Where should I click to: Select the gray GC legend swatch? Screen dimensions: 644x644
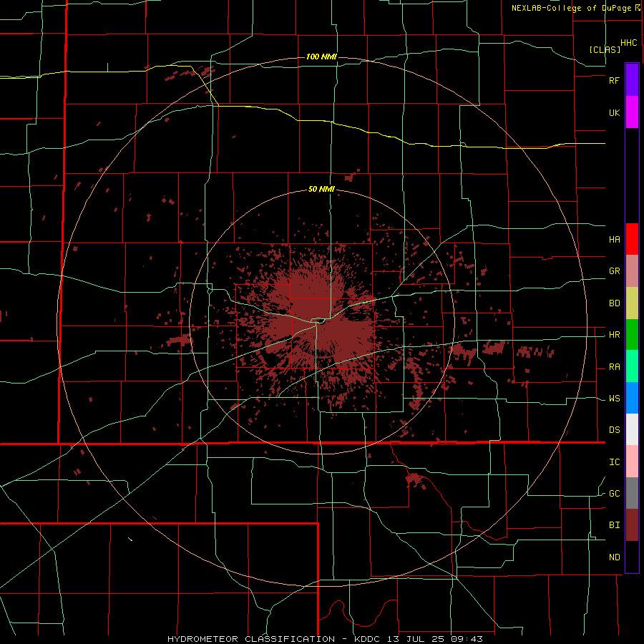[x=632, y=493]
